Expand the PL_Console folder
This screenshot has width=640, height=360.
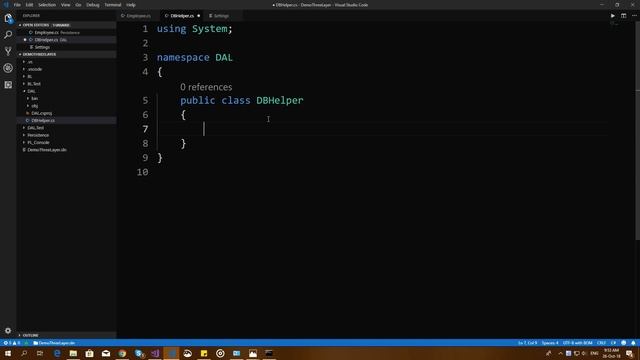pyautogui.click(x=38, y=142)
